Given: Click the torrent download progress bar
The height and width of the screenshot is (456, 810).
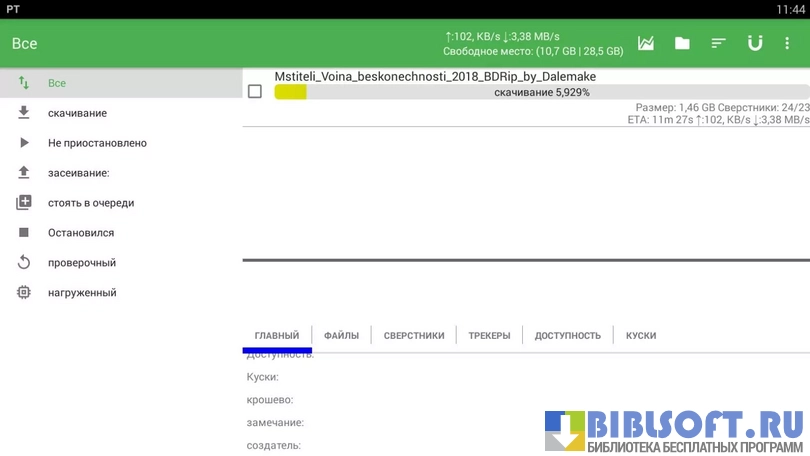Looking at the screenshot, I should pos(540,92).
